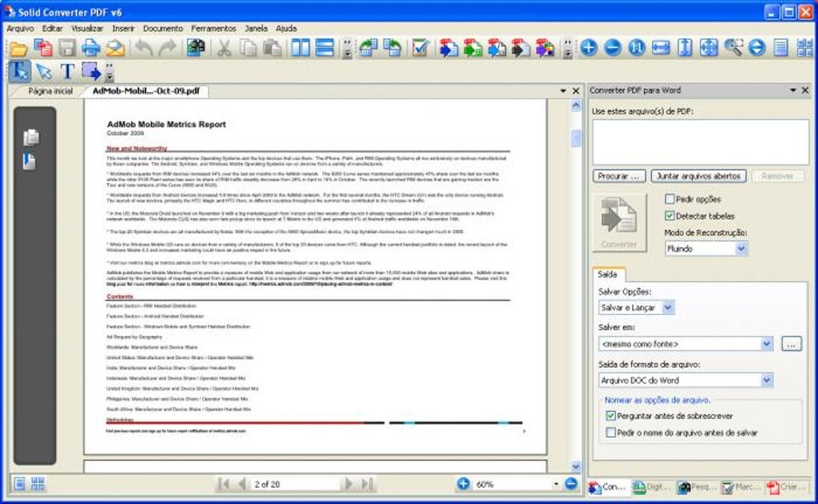
Task: Click the large Converter button
Action: [x=619, y=223]
